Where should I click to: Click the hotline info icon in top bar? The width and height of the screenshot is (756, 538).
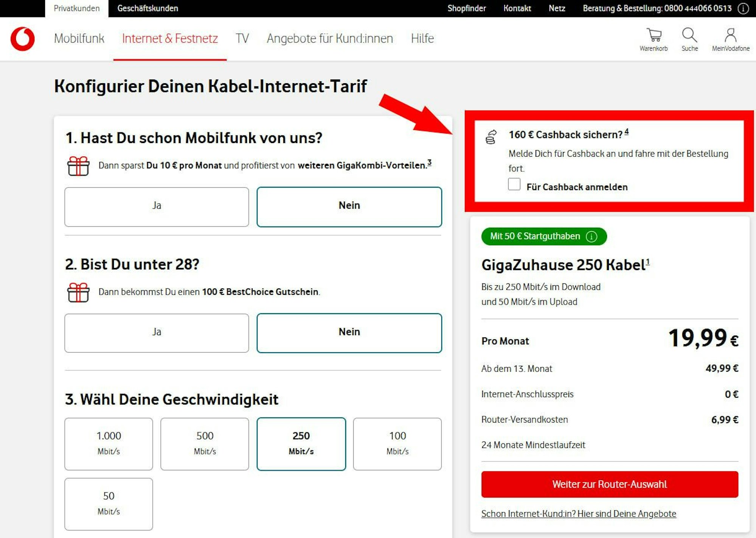point(744,8)
